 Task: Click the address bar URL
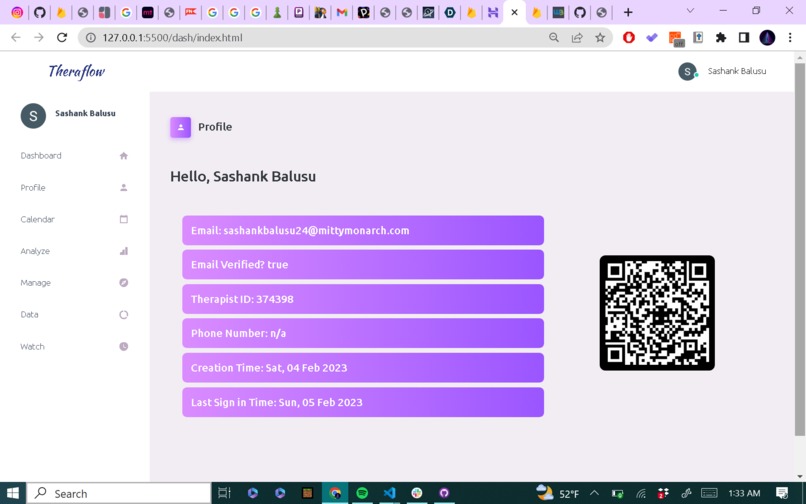172,38
